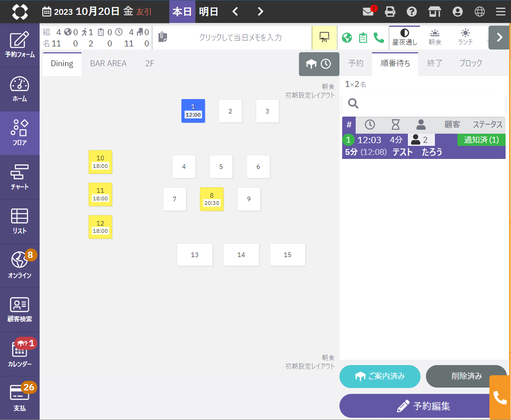Image resolution: width=511 pixels, height=420 pixels.
Task: Select blue table 1 at 12:00
Action: pyautogui.click(x=193, y=111)
